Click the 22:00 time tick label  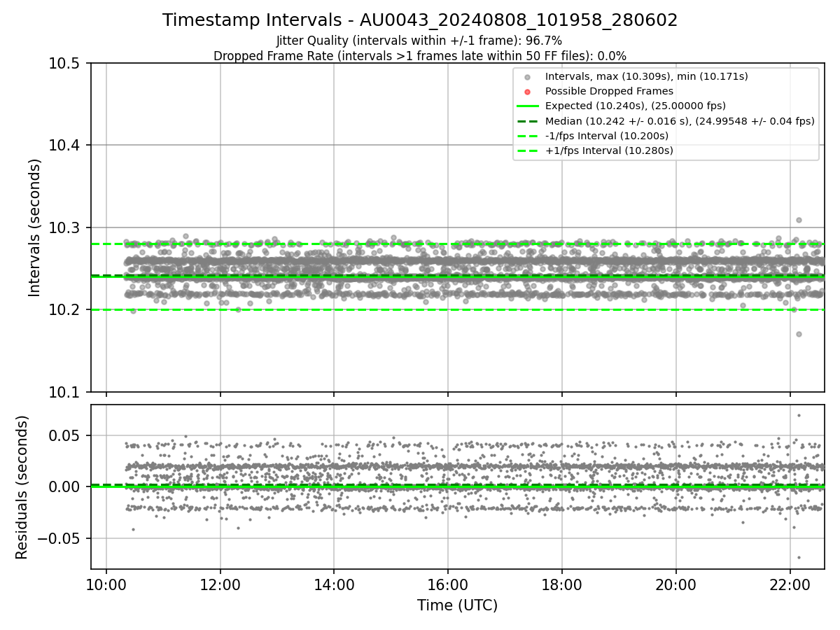click(790, 584)
